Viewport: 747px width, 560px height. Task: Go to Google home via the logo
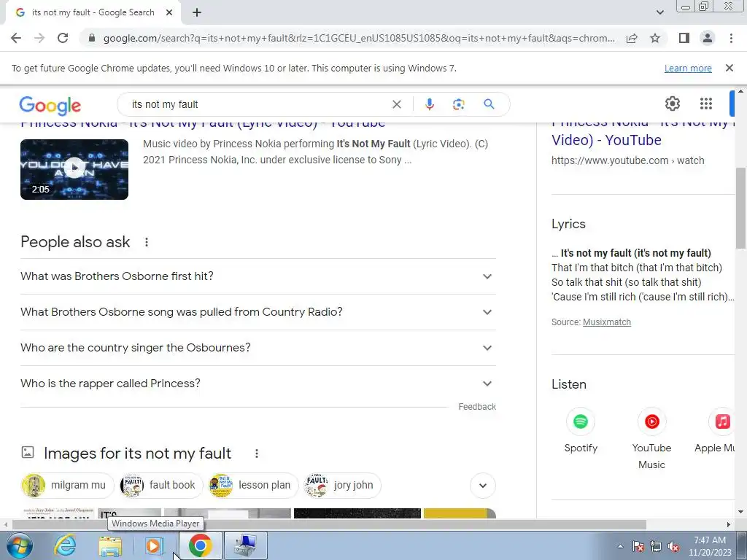coord(50,106)
